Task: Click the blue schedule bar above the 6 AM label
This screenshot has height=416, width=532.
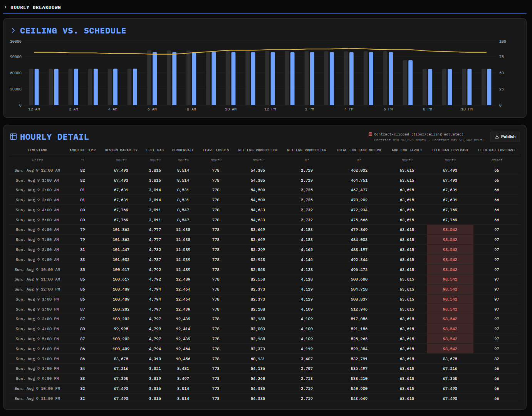Action: click(154, 79)
